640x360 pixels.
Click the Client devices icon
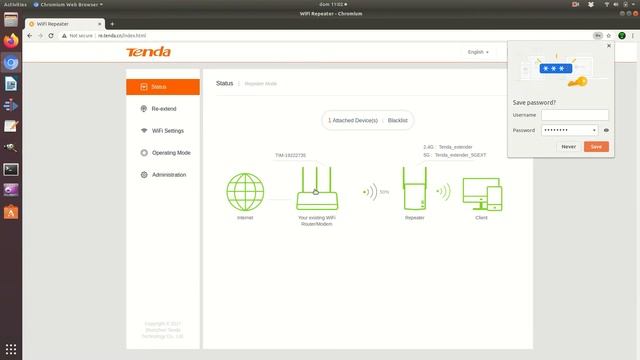pyautogui.click(x=482, y=194)
